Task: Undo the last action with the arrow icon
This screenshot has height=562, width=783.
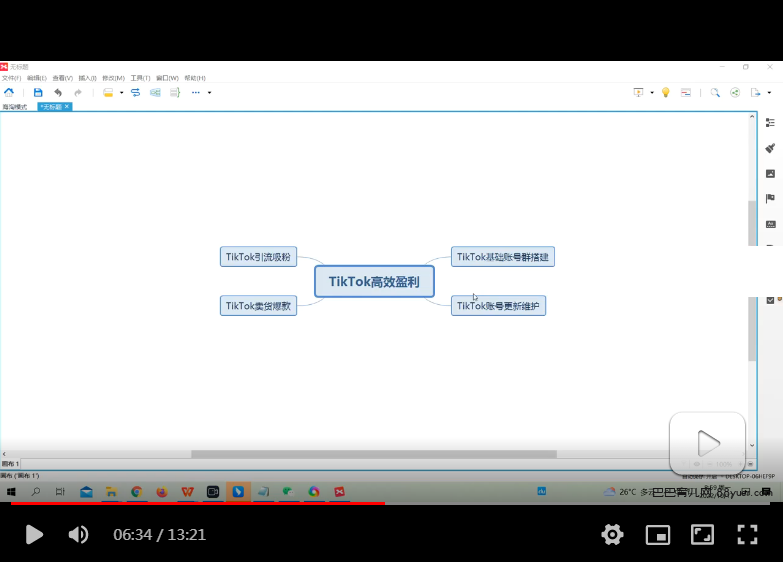Action: coord(58,92)
